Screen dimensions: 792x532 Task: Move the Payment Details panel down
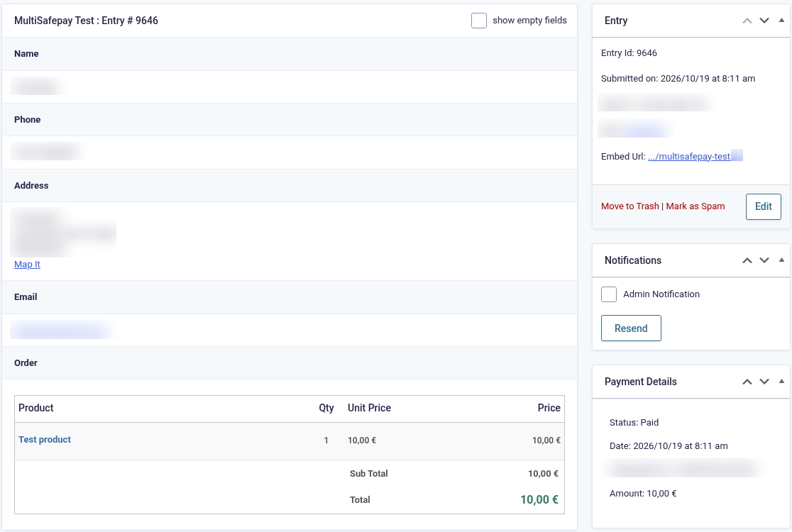764,382
